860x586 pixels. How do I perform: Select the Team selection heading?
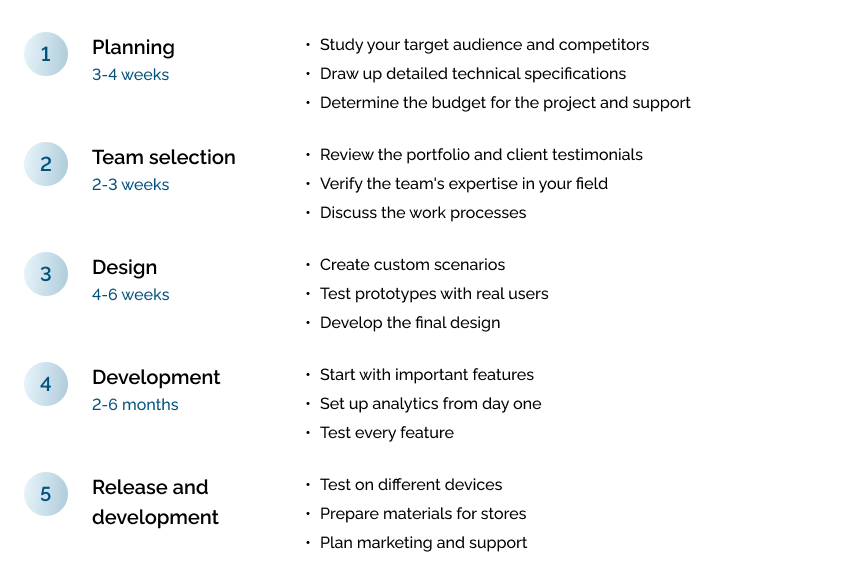click(164, 157)
